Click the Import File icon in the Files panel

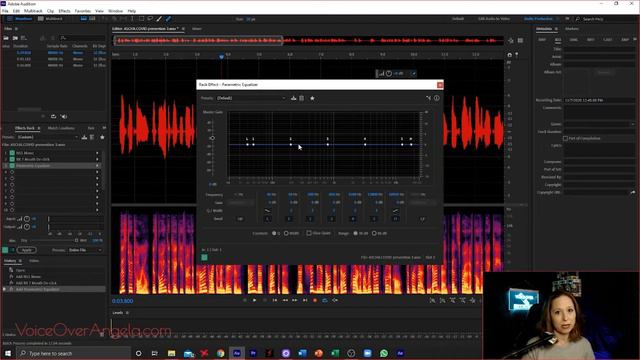click(15, 38)
